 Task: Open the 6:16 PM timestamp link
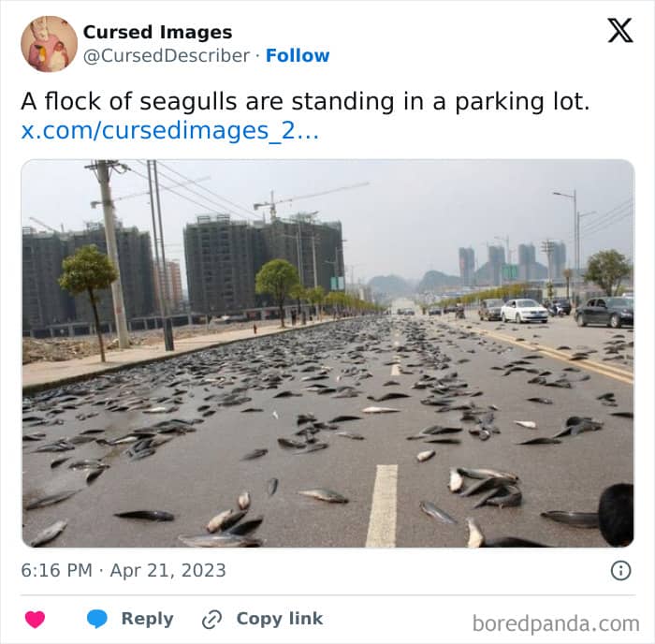point(56,570)
